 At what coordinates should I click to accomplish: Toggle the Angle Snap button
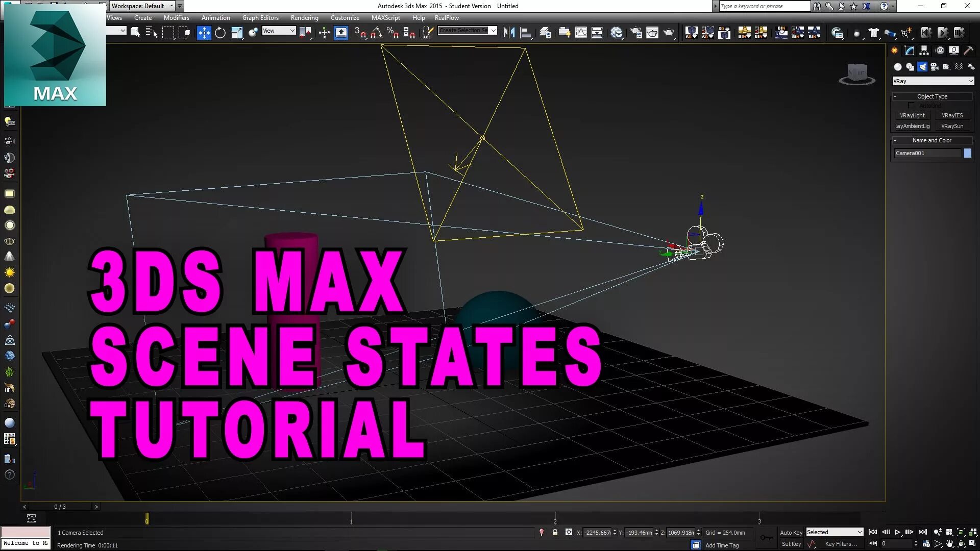(376, 33)
